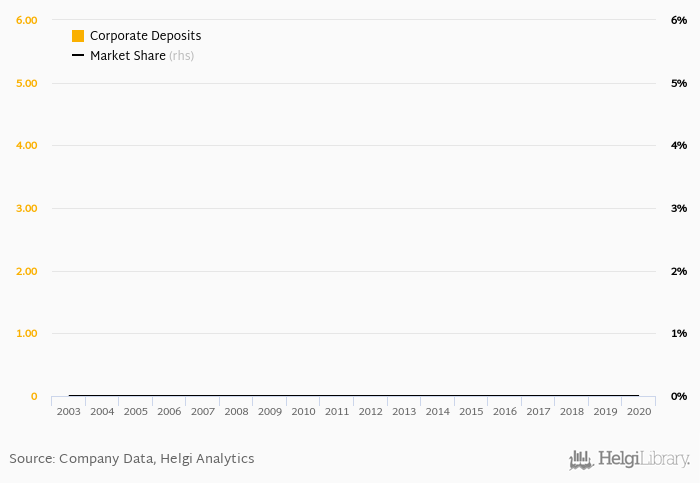Click the 2015 year tick label
Screen dimensions: 700x483
coord(471,412)
